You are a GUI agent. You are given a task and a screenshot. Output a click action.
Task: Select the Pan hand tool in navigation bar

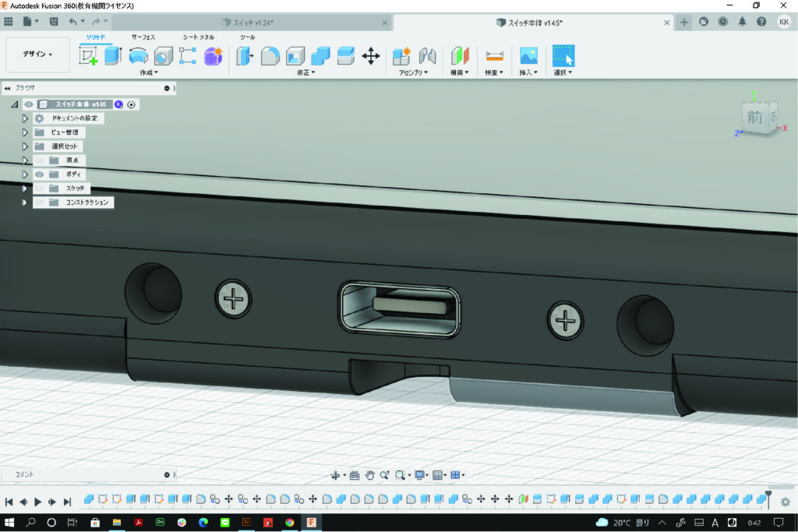click(x=370, y=475)
